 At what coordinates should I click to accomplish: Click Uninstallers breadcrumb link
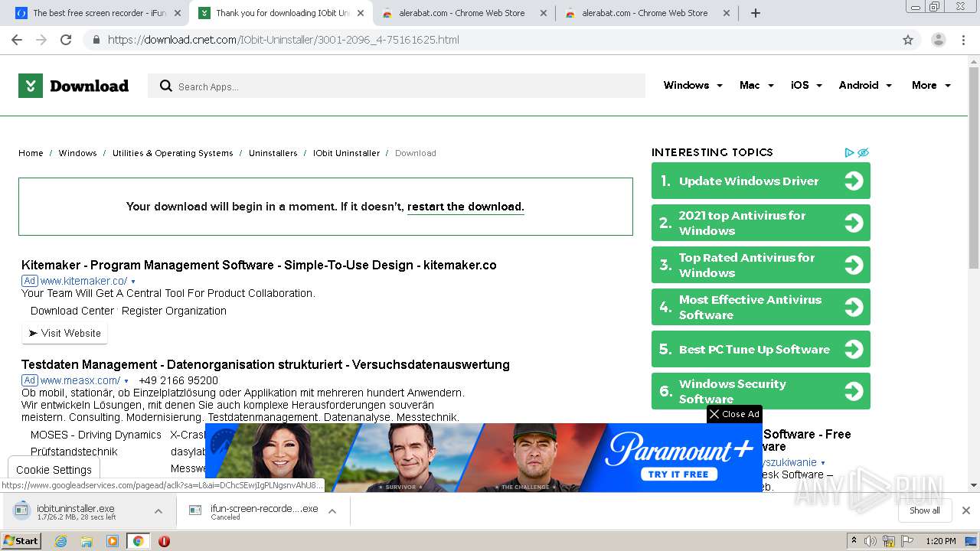(273, 153)
